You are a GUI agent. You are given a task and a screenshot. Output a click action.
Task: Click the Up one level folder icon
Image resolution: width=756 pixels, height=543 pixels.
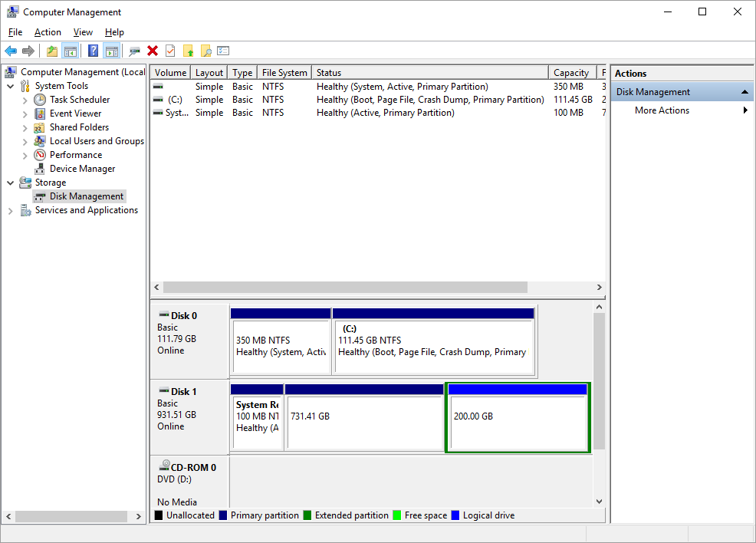coord(52,51)
